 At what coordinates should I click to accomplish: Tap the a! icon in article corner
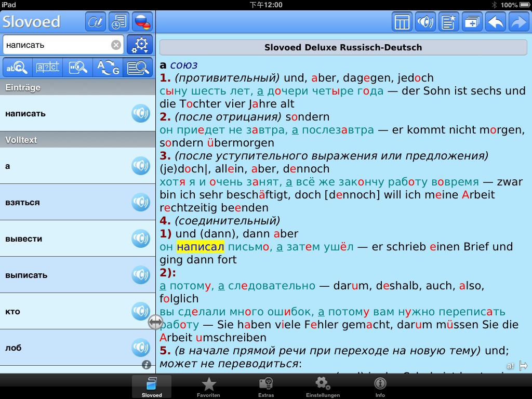tap(511, 366)
